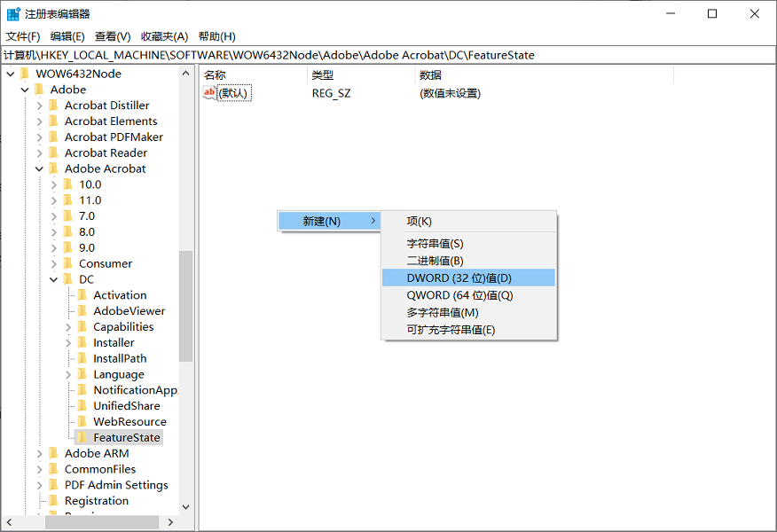The image size is (777, 532).
Task: Click the WOW6432Node folder icon
Action: coord(25,74)
